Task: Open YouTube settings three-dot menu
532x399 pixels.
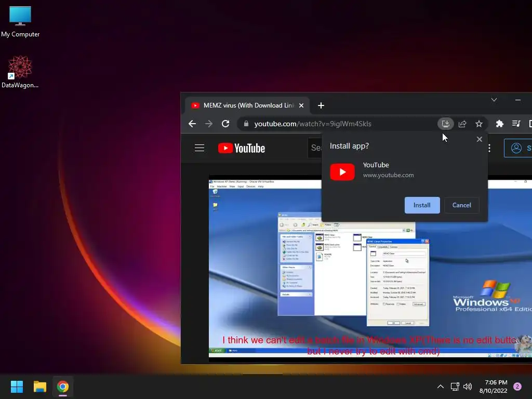Action: pos(489,148)
